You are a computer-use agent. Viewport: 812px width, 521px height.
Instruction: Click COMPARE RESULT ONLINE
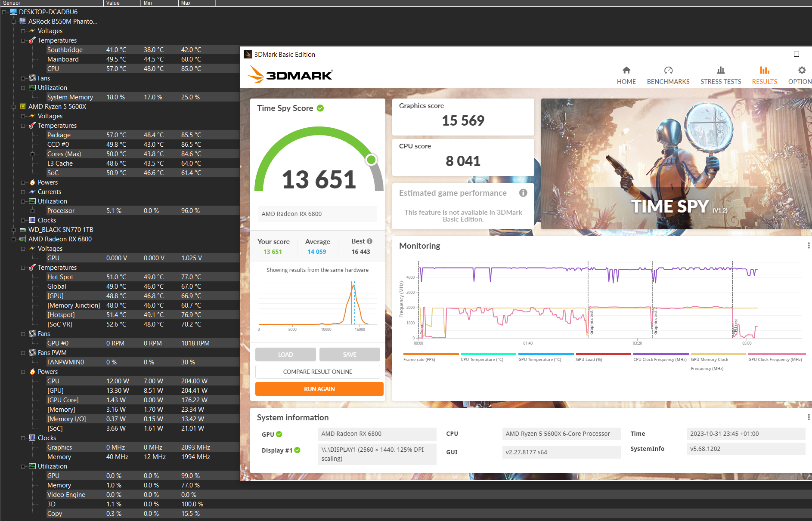(318, 372)
